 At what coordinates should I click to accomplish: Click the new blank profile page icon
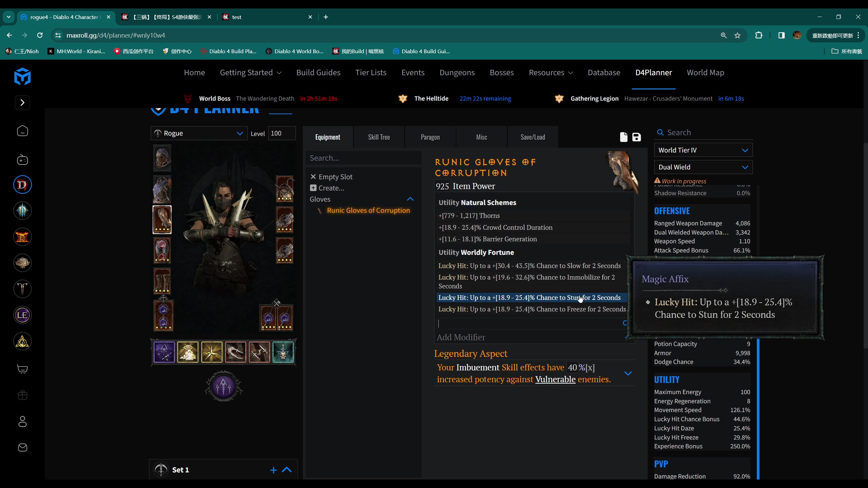(x=624, y=137)
